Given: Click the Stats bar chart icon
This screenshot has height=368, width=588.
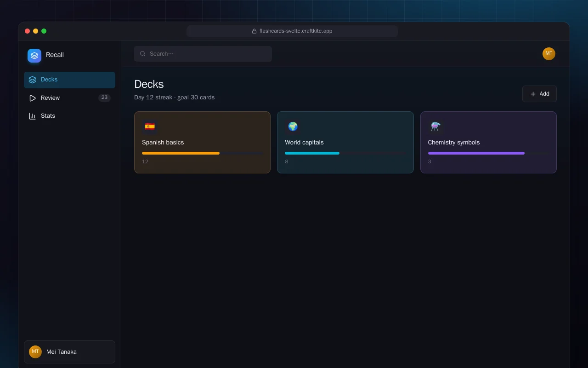Looking at the screenshot, I should (x=32, y=116).
